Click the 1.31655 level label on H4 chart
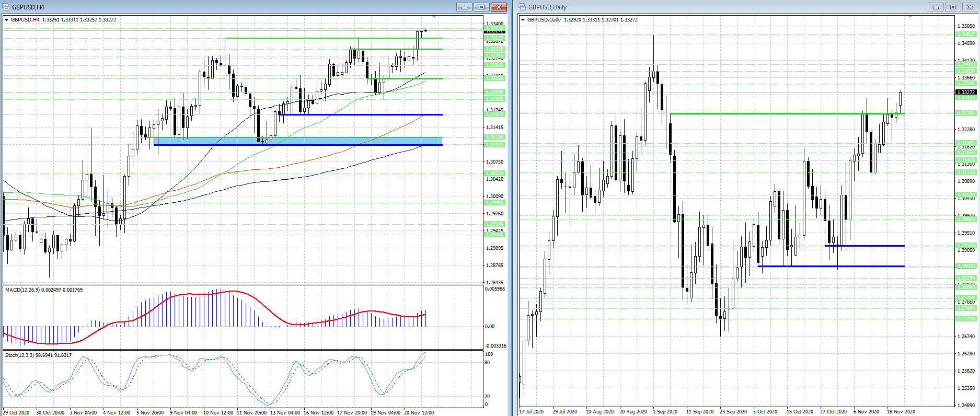 coord(494,114)
